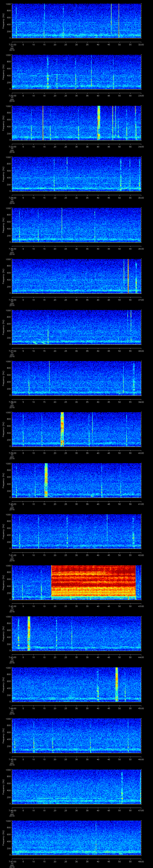This screenshot has width=153, height=868.
Task: Click the bright vertical burst in the 7:39:00 spectrogram
Action: click(x=62, y=429)
